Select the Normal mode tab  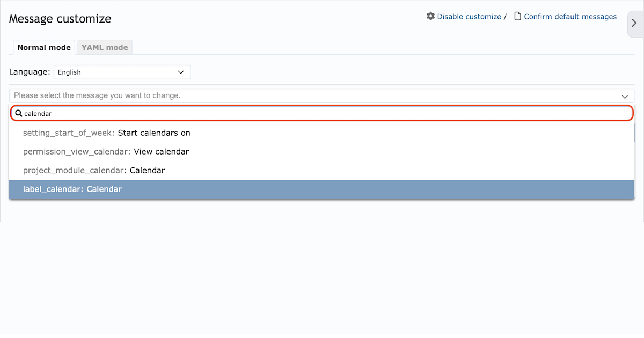[x=43, y=47]
